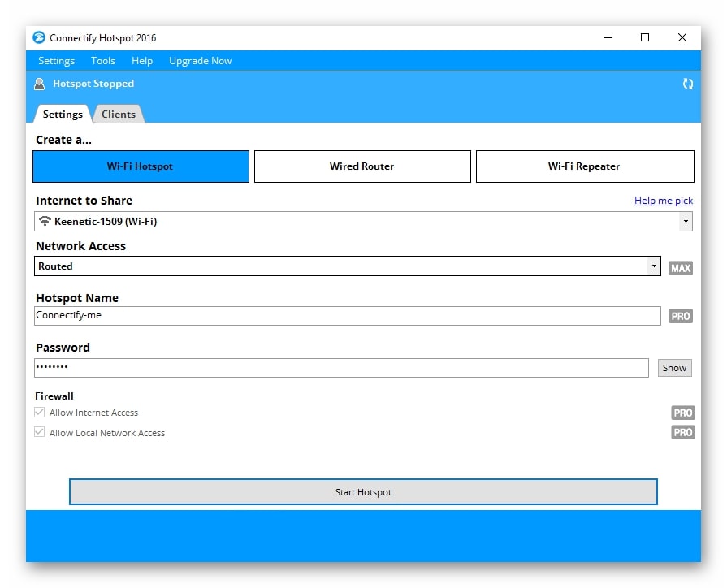Screen dimensions: 727x588
Task: Click the Wi-Fi signal icon beside Keenetic-1509
Action: (45, 221)
